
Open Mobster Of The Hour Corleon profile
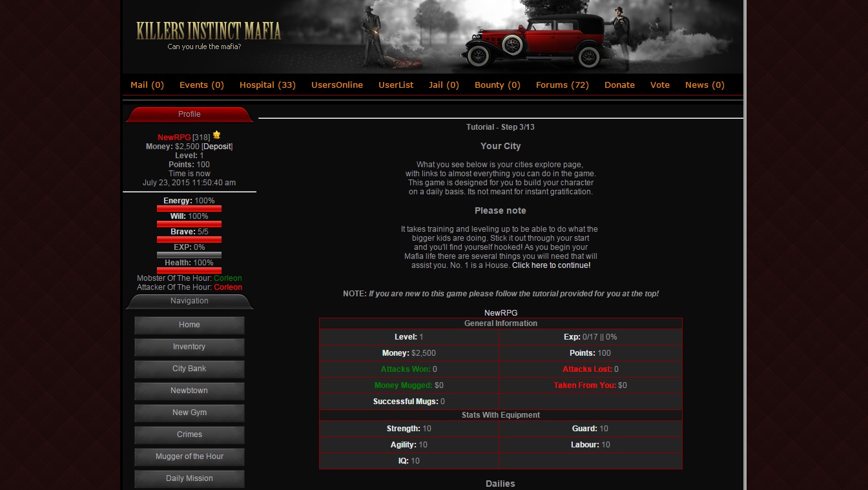tap(228, 278)
